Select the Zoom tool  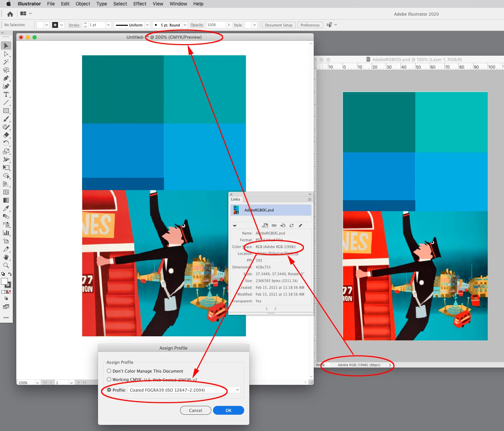tap(6, 265)
